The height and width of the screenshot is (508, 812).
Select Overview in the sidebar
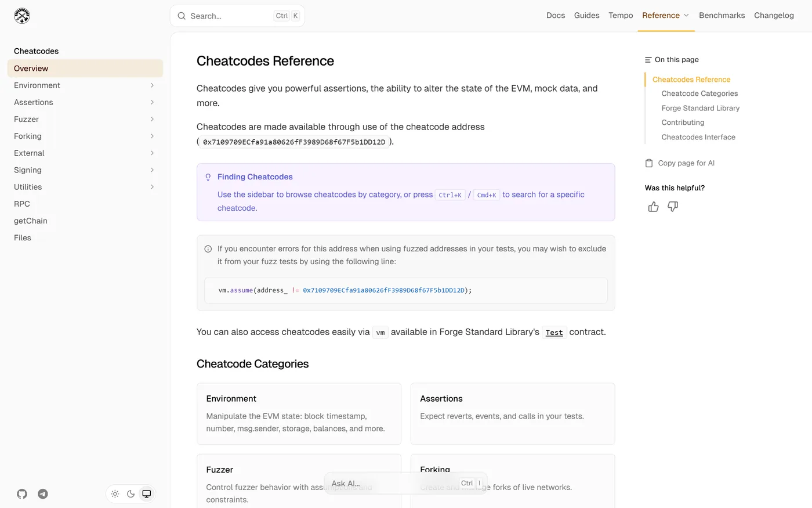[x=85, y=69]
